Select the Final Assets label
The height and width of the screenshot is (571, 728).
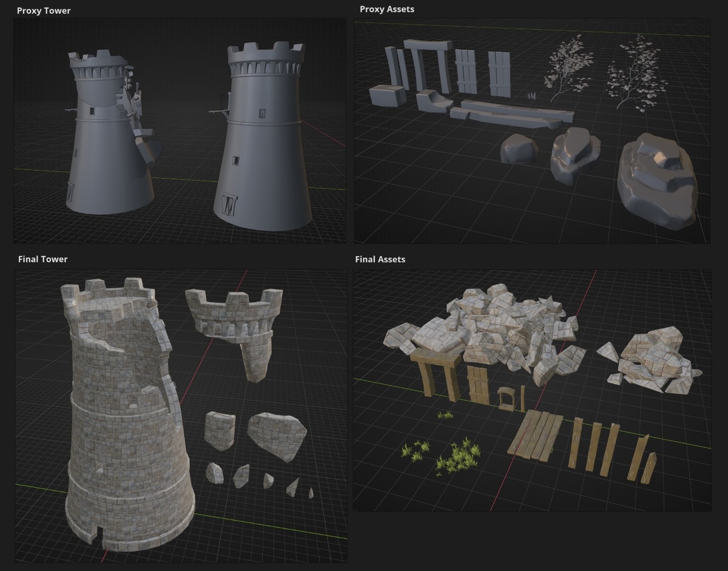coord(380,259)
